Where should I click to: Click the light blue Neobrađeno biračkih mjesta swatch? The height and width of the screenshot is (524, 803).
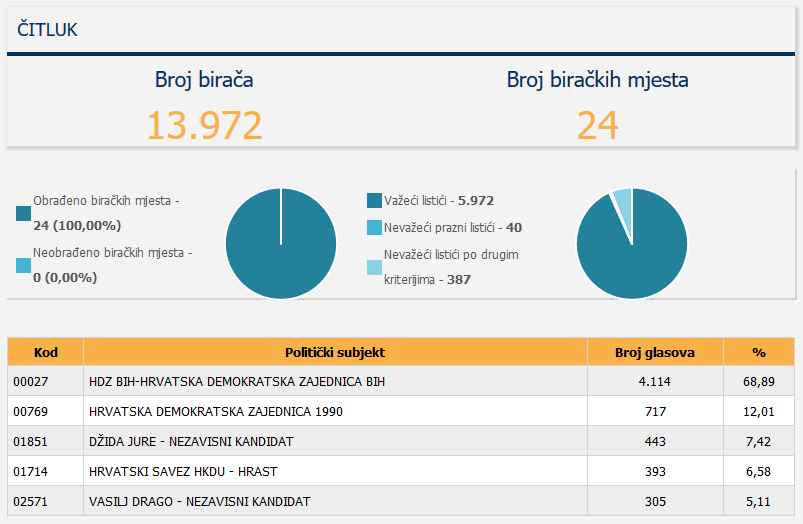tap(23, 265)
